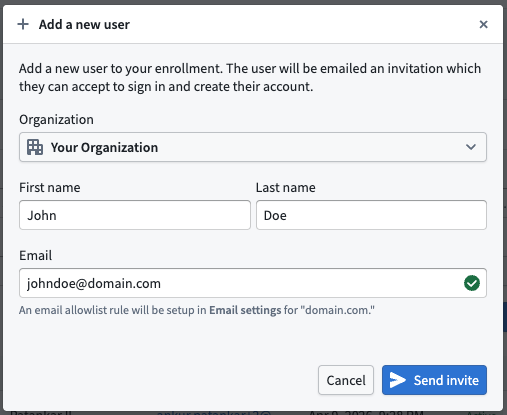Focus the Last name field containing Doe
The image size is (507, 415).
click(371, 215)
